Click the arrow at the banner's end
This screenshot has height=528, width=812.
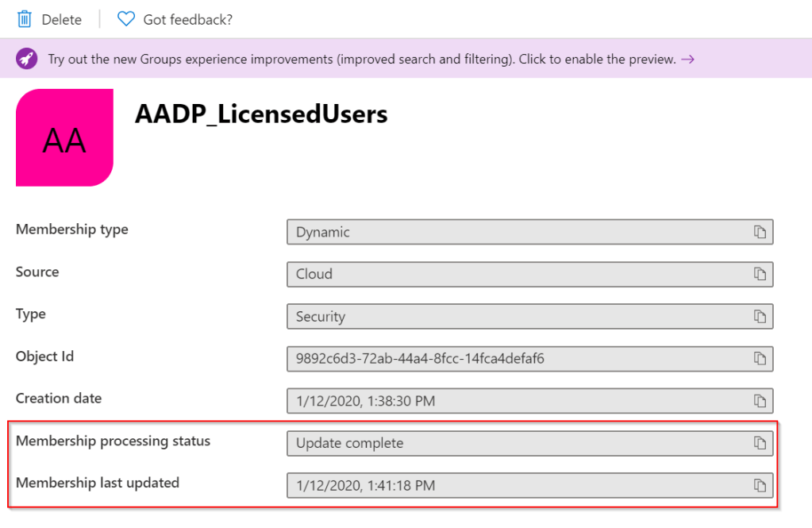pos(687,60)
